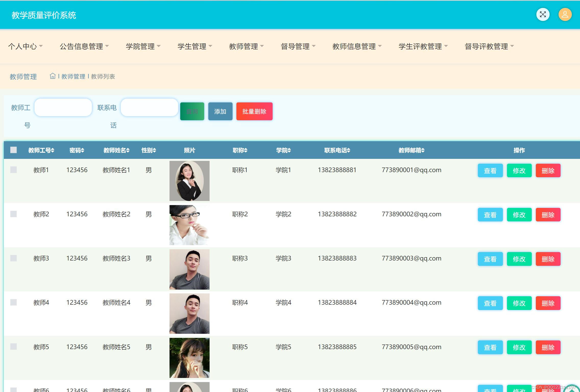Expand the 学院管理 dropdown menu
The width and height of the screenshot is (580, 392).
(x=143, y=46)
